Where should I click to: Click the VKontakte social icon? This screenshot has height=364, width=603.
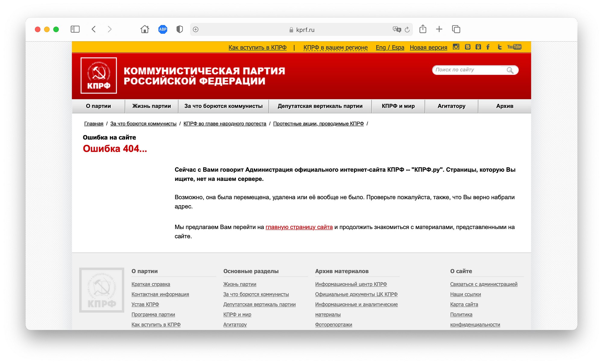pyautogui.click(x=467, y=47)
